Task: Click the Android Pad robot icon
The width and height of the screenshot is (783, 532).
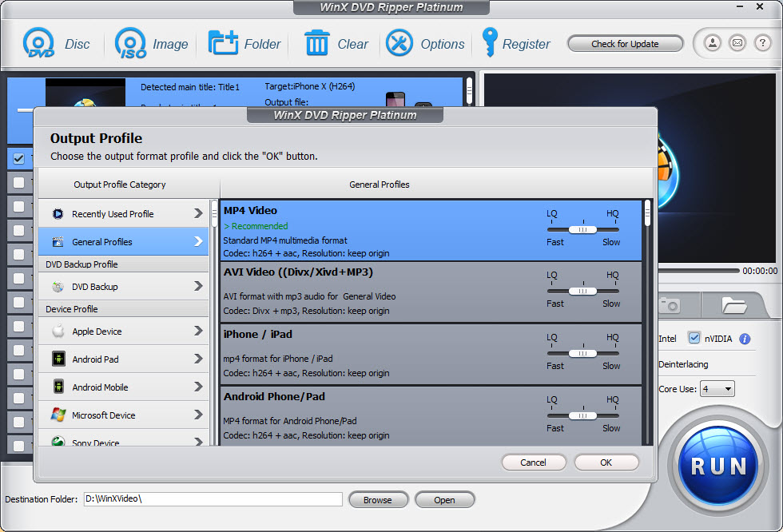Action: [x=58, y=359]
